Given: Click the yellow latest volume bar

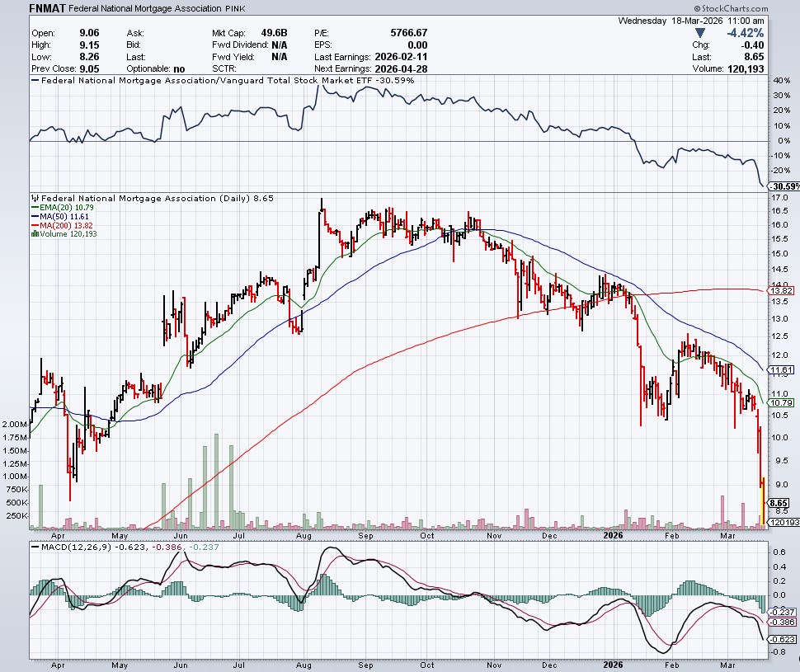Looking at the screenshot, I should coord(762,519).
